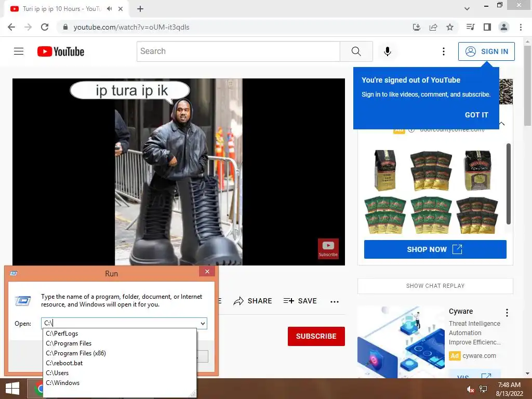532x399 pixels.
Task: Go to the YouTube home logo
Action: (x=61, y=51)
